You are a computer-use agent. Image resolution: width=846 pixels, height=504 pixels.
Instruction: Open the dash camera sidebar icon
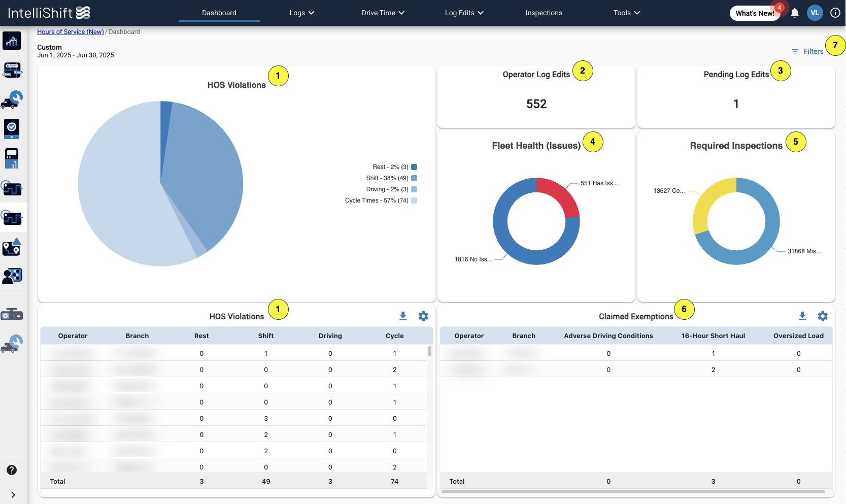coord(12,315)
